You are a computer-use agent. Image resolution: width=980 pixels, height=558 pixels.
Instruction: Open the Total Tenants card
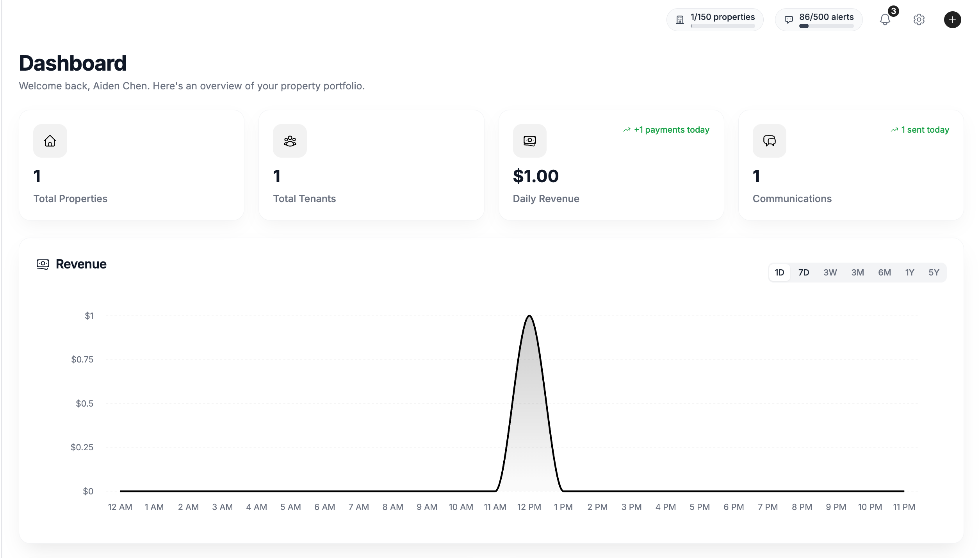click(x=371, y=165)
